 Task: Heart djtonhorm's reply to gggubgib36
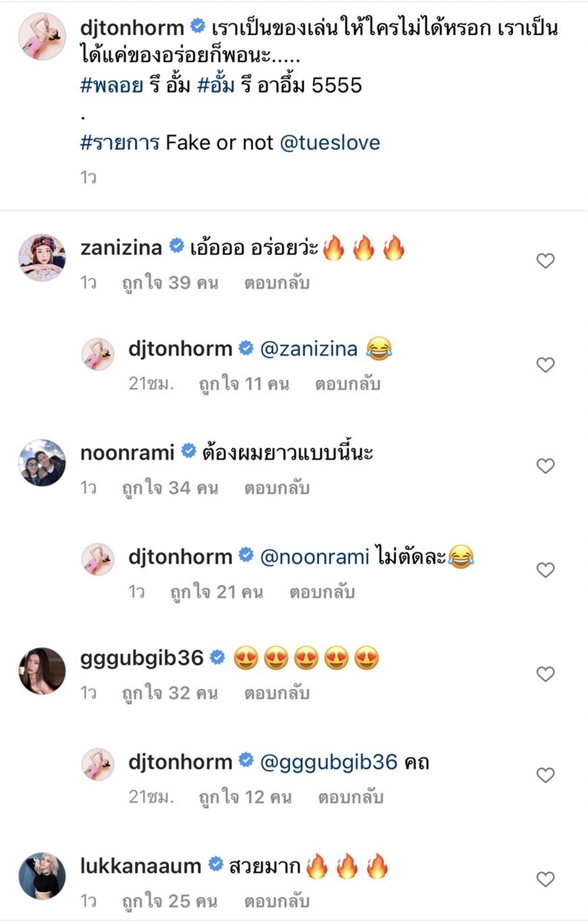click(545, 775)
